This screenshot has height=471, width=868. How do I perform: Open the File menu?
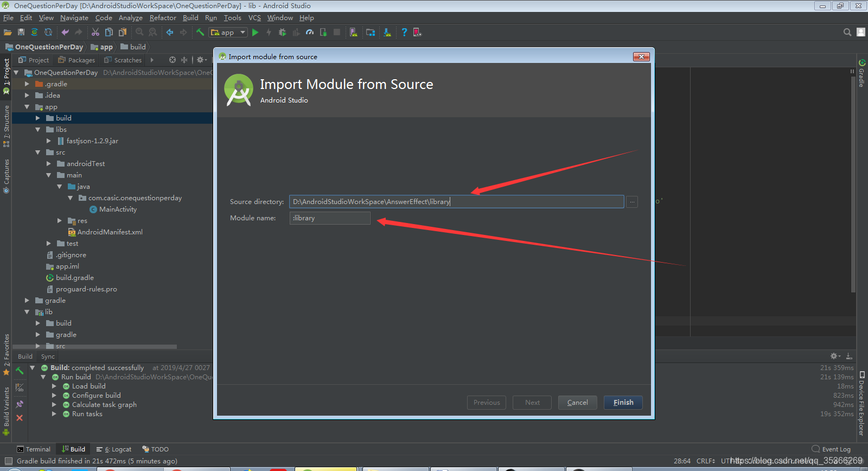pyautogui.click(x=8, y=18)
